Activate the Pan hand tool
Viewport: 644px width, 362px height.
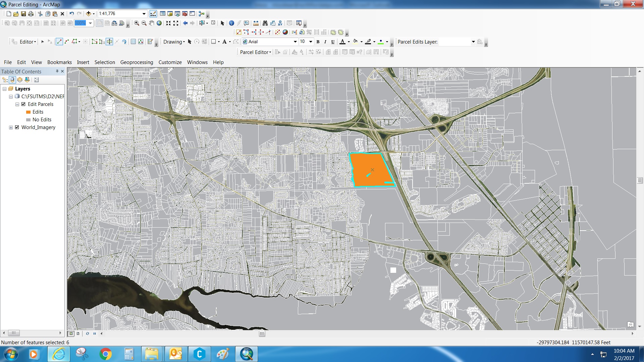coord(152,23)
